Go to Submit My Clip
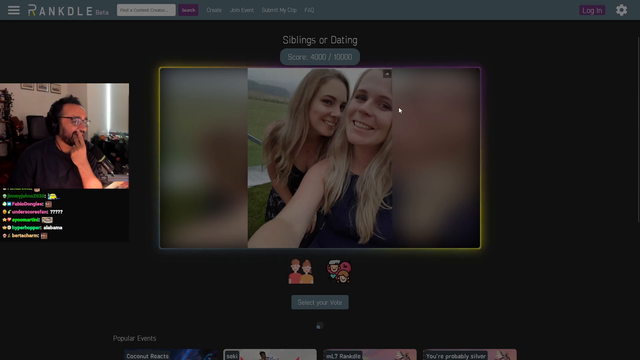Image resolution: width=640 pixels, height=360 pixels. pyautogui.click(x=279, y=10)
